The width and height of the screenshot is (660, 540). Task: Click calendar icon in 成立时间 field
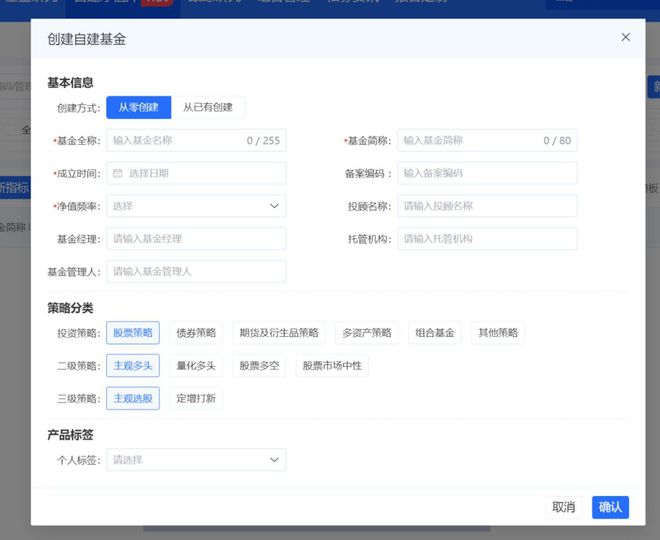tap(118, 173)
